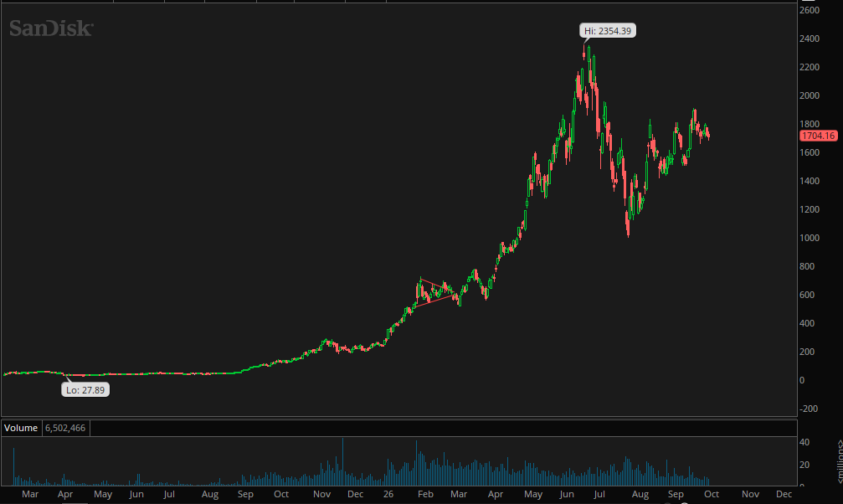Click the 20 volume axis label
Screen dimensions: 843x504
click(x=804, y=465)
